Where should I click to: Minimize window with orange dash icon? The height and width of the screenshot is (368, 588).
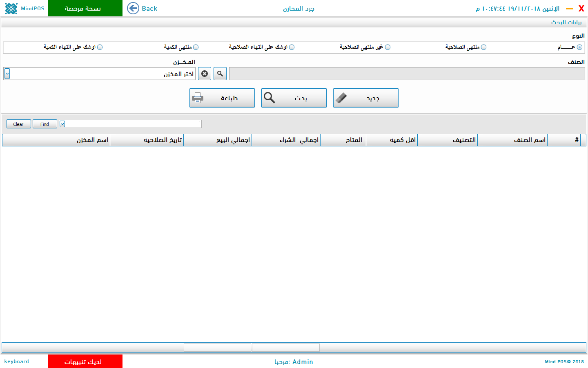coord(569,9)
